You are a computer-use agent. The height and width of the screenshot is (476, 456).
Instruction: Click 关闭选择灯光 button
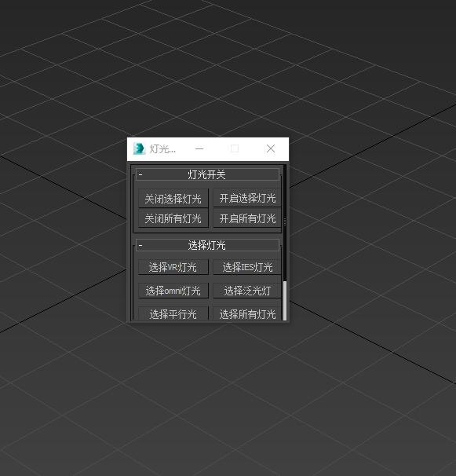(173, 198)
